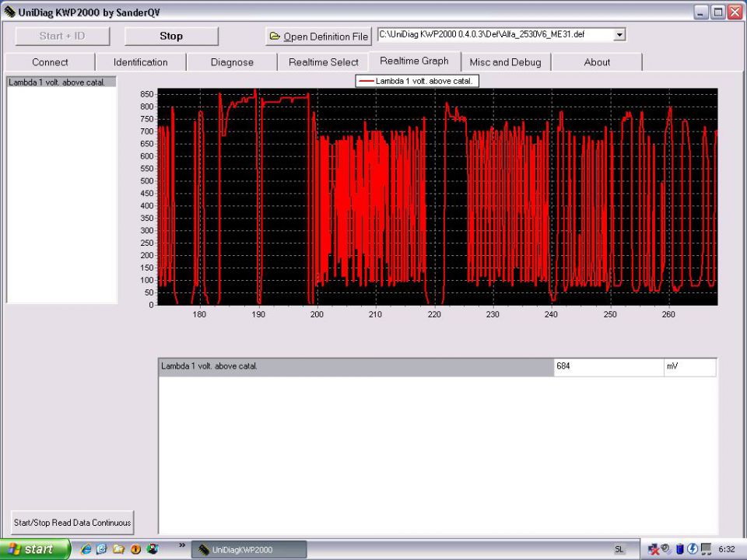This screenshot has height=560, width=747.
Task: Click the second quick launch icon next to Internet Explorer
Action: (x=102, y=550)
